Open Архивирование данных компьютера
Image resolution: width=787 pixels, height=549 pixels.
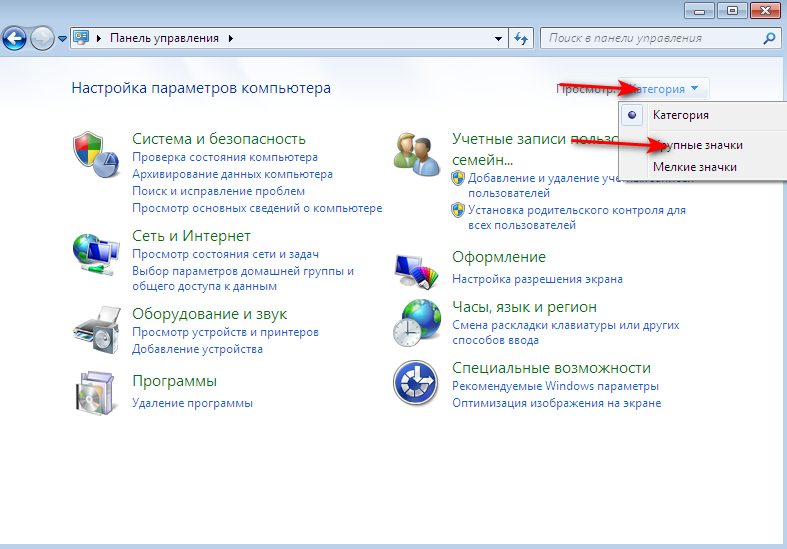232,174
